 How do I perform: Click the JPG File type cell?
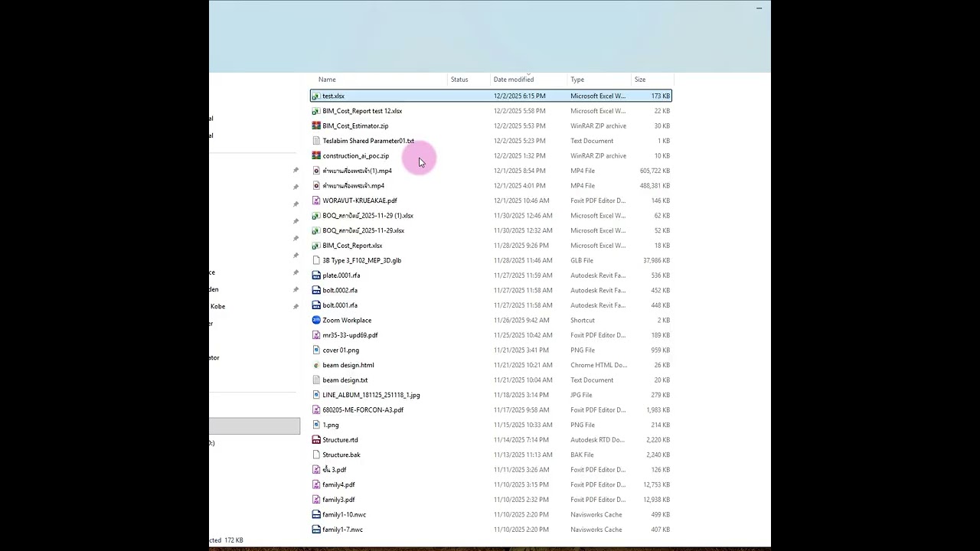[x=581, y=395]
